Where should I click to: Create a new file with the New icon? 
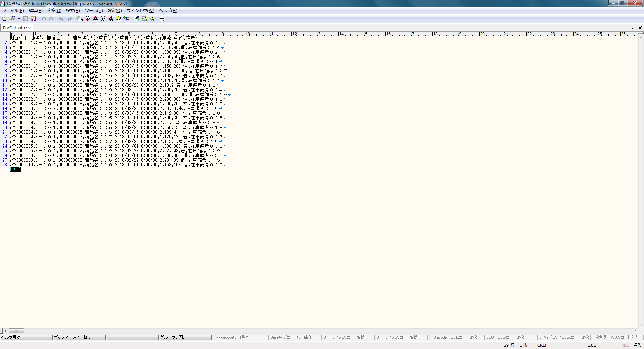coord(4,19)
